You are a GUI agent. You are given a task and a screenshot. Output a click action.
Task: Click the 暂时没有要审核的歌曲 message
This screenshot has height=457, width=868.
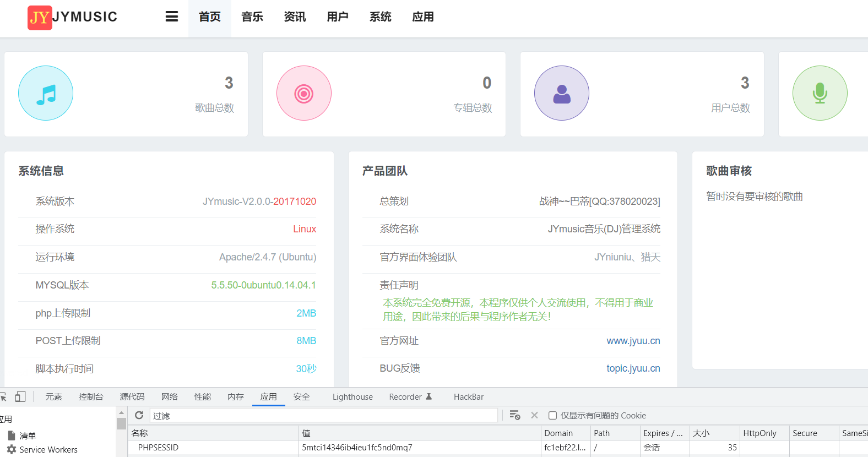pos(755,197)
